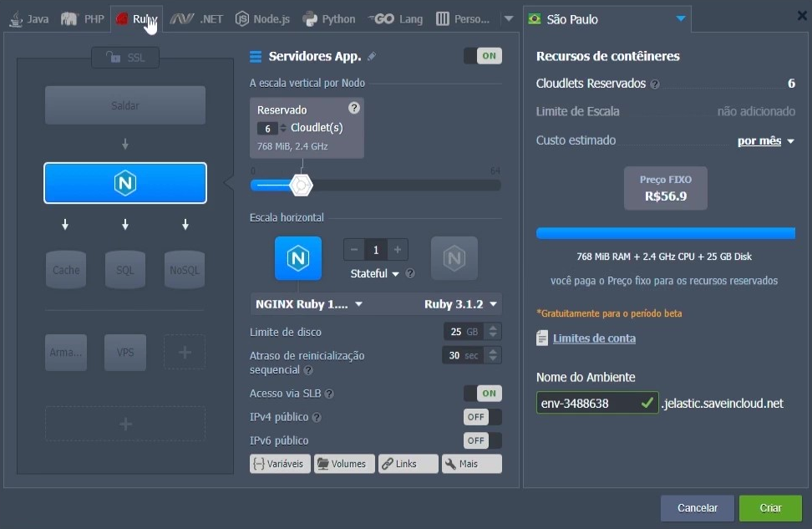Open the Perso... custom tab
The width and height of the screenshot is (812, 529).
point(463,19)
